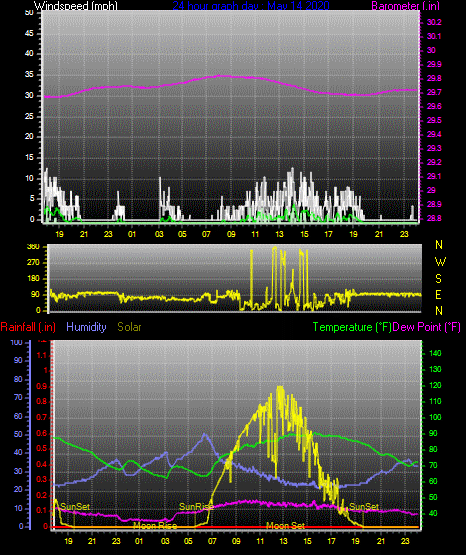Screen dimensions: 466x555
Task: Click the 'SunRise' marker label
Action: [196, 507]
